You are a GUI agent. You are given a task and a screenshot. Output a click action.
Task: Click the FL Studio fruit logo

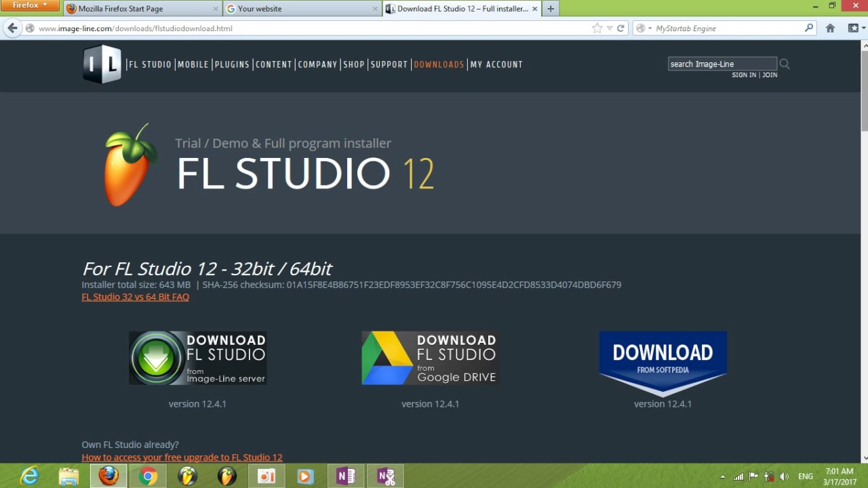tap(131, 165)
